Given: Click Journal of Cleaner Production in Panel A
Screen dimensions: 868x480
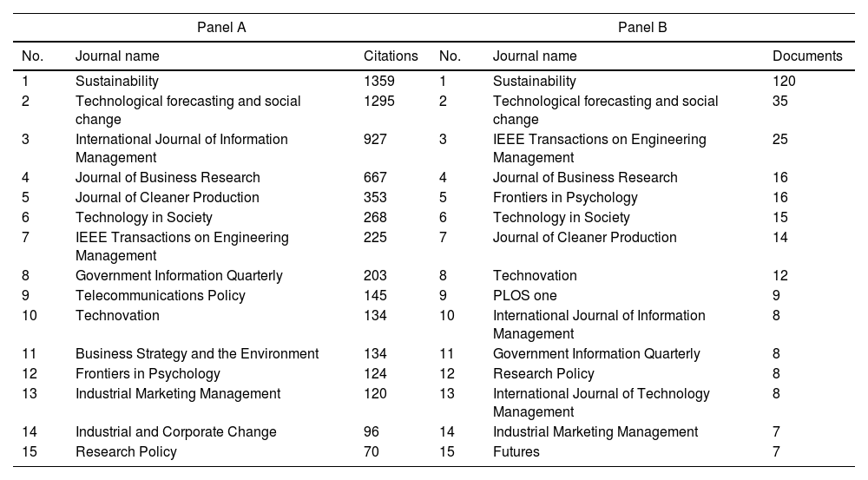Looking at the screenshot, I should tap(167, 198).
